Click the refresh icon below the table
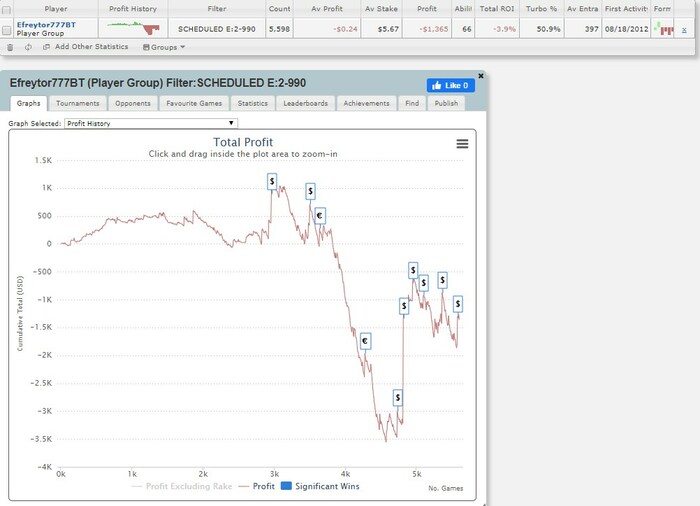Screen dimensions: 700x506 click(x=28, y=47)
